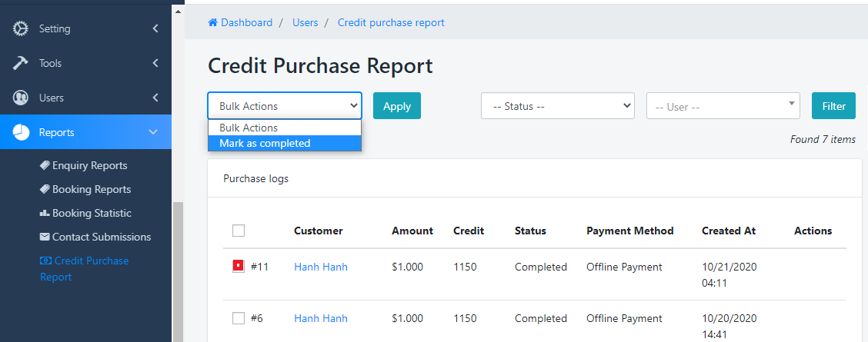Expand the Setting menu chevron
Viewport: 868px width, 342px height.
(x=155, y=28)
